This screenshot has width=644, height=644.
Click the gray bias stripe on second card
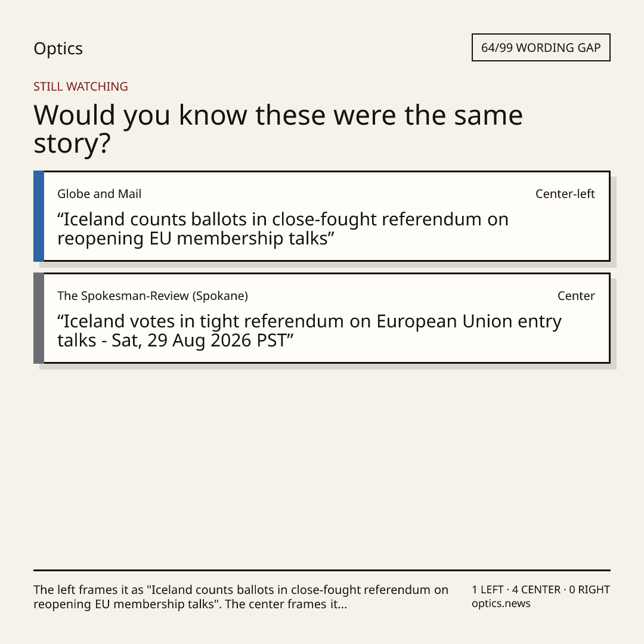pyautogui.click(x=39, y=318)
